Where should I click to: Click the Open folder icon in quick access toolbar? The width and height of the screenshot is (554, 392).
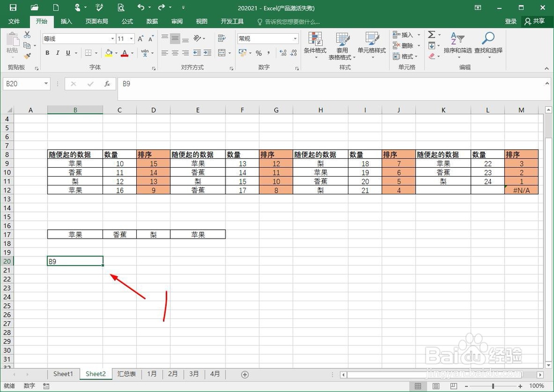coord(34,7)
